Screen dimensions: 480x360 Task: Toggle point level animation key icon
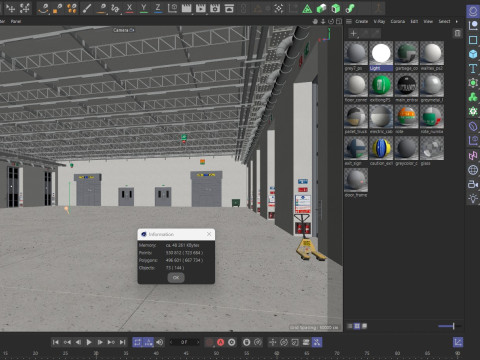[x=317, y=342]
